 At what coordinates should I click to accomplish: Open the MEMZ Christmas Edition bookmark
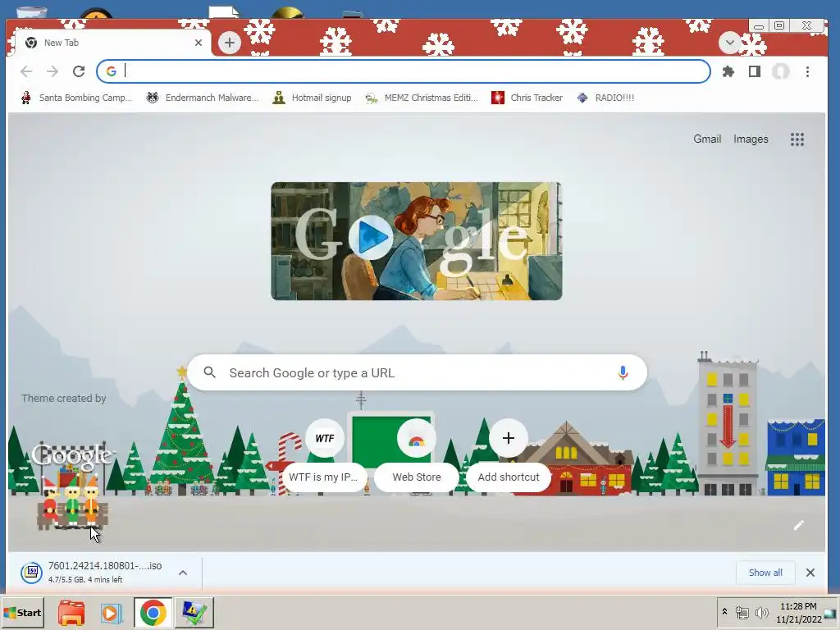422,98
